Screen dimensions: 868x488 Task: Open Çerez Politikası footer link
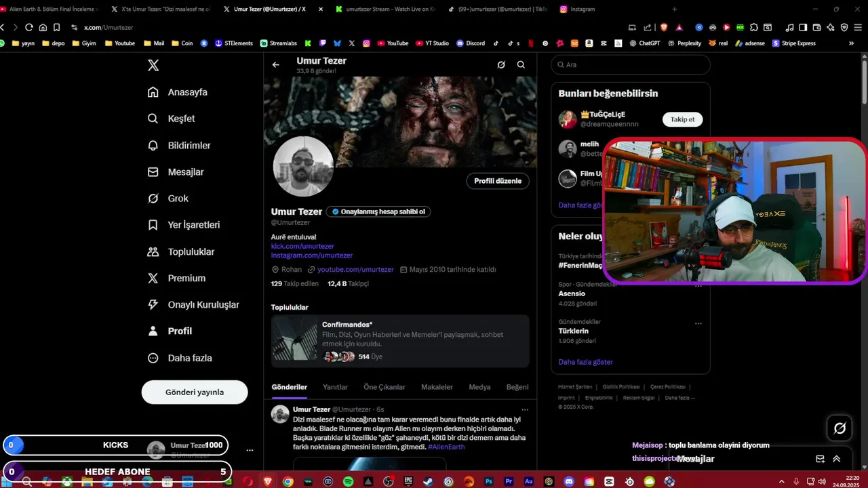[x=667, y=387]
